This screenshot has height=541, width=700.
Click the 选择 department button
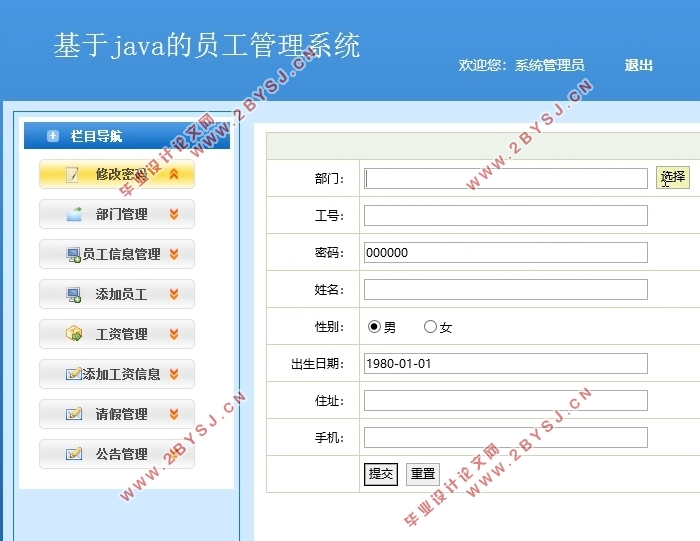click(673, 178)
